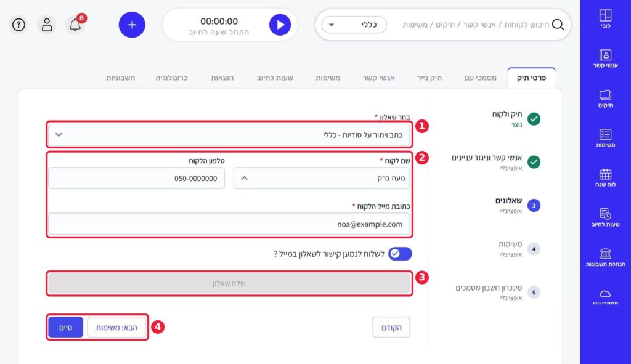Viewport: 631px width, 364px height.
Task: Open notifications bell with 8 badge
Action: (75, 25)
